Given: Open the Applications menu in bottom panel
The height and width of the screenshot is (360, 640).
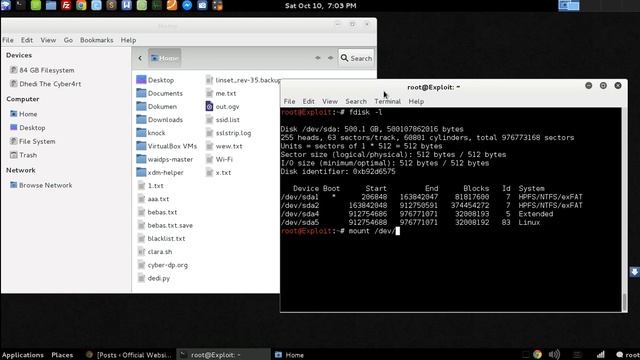Looking at the screenshot, I should point(23,355).
